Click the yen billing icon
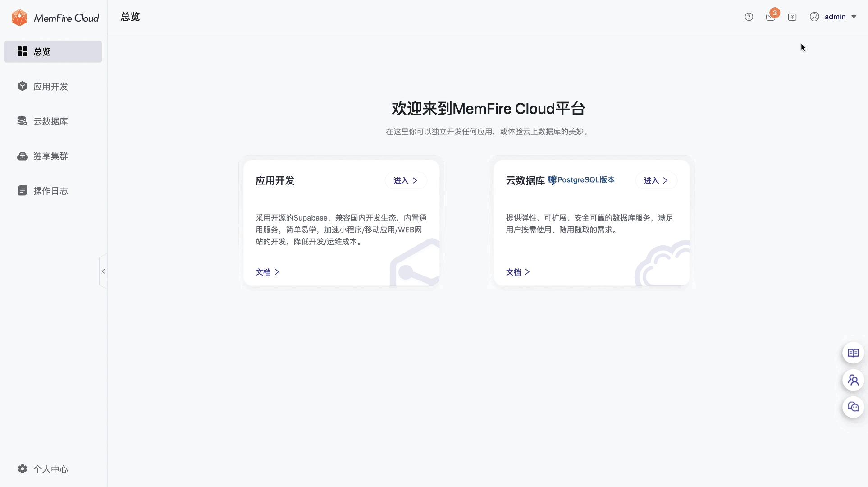The width and height of the screenshot is (868, 487). (x=792, y=17)
